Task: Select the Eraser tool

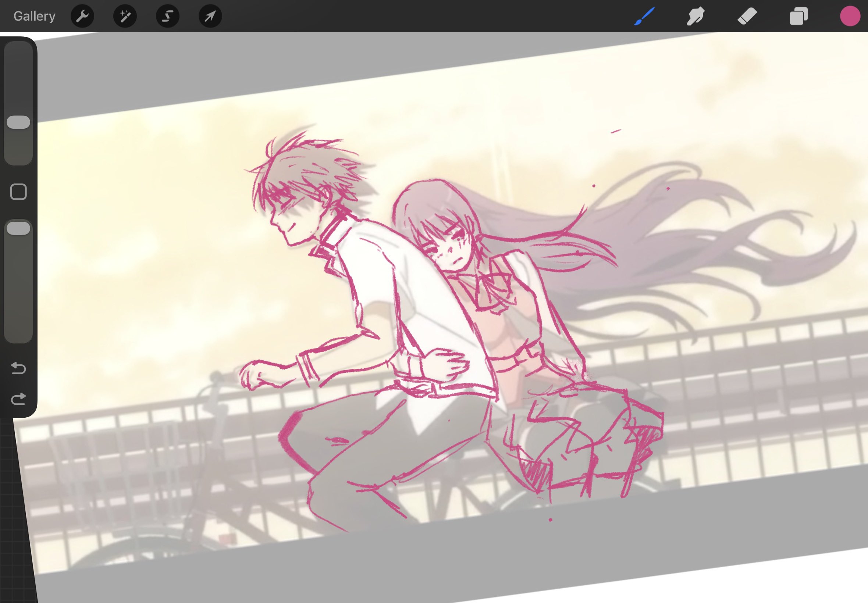Action: (x=747, y=16)
